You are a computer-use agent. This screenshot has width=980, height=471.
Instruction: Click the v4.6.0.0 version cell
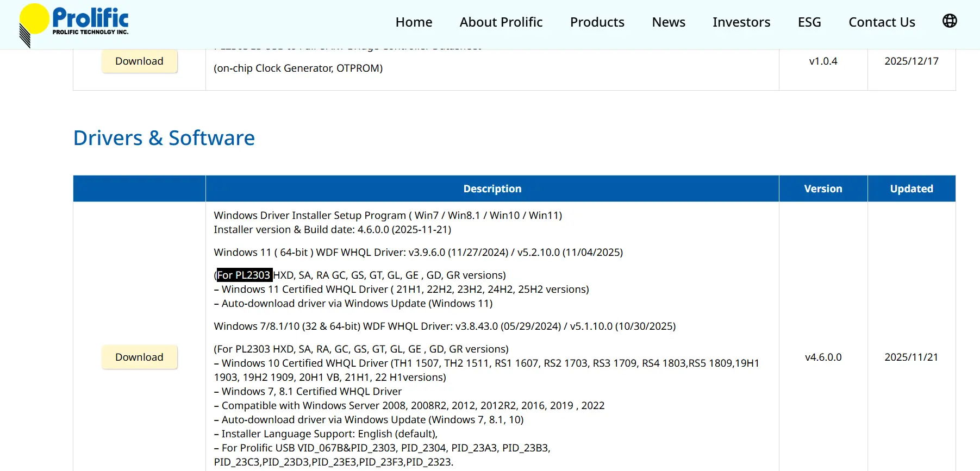click(x=823, y=357)
